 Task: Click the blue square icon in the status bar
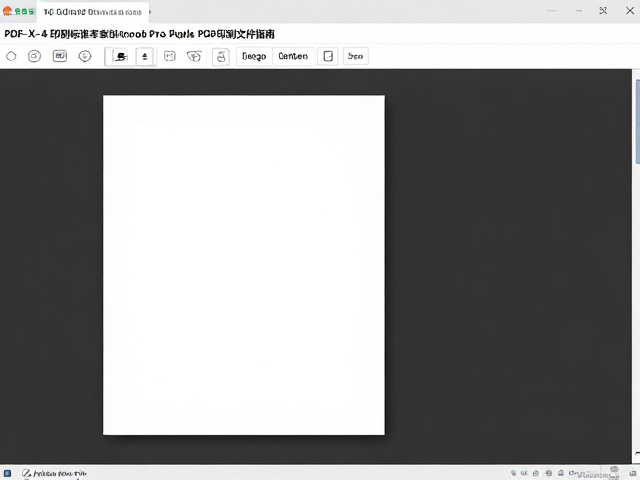[x=7, y=473]
